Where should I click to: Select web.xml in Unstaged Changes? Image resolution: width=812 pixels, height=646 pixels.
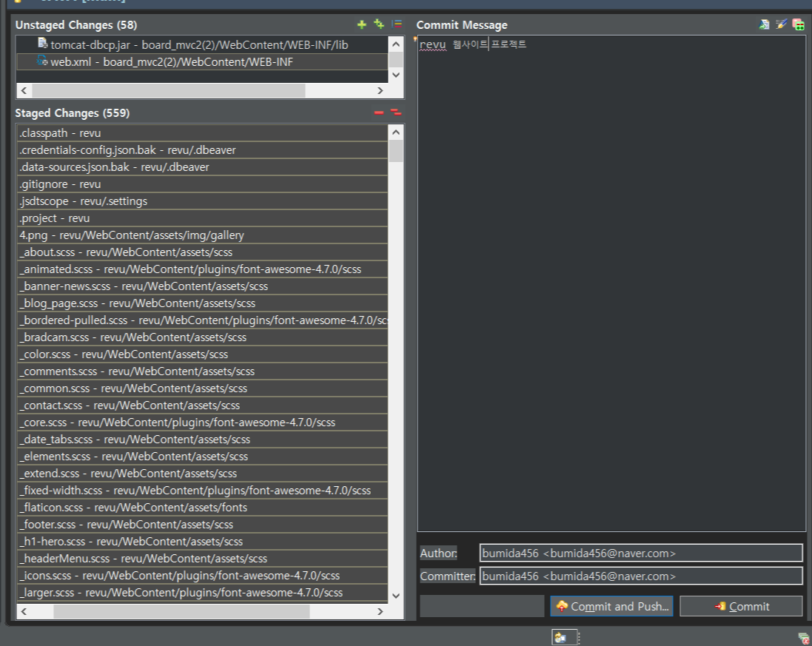(202, 62)
